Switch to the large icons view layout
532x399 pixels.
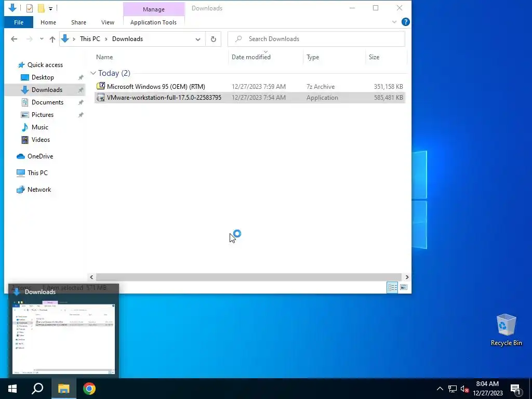click(403, 288)
